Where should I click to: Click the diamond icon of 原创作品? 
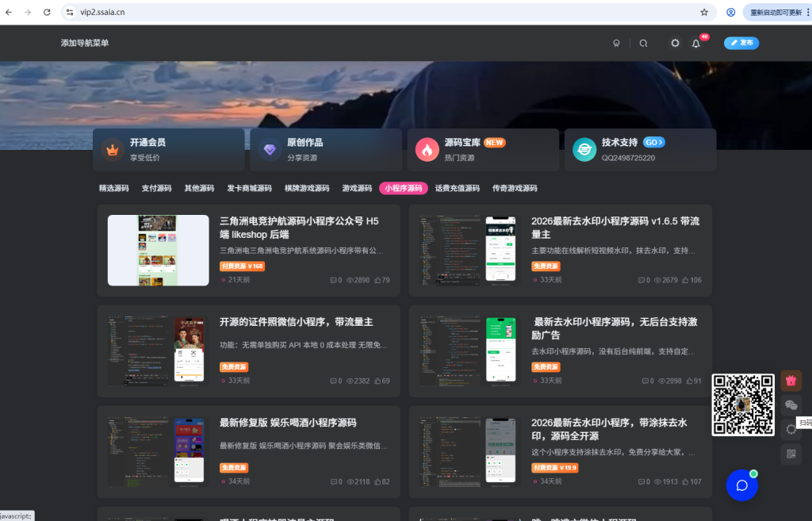point(270,150)
